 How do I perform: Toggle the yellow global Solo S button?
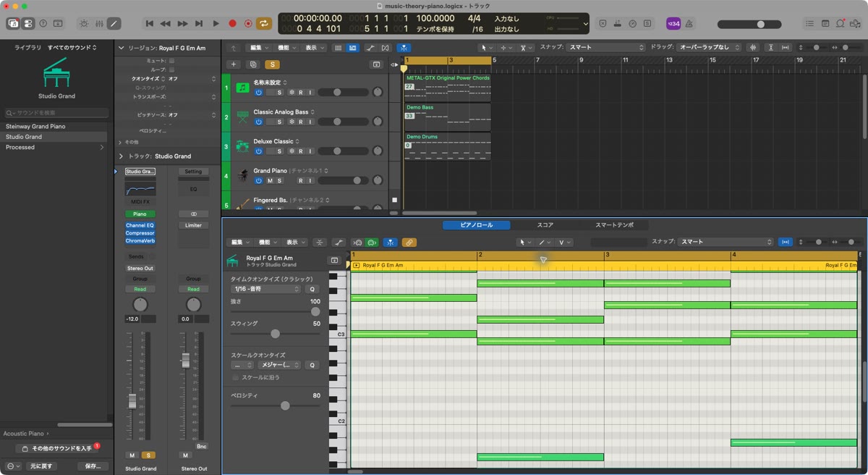pyautogui.click(x=273, y=64)
